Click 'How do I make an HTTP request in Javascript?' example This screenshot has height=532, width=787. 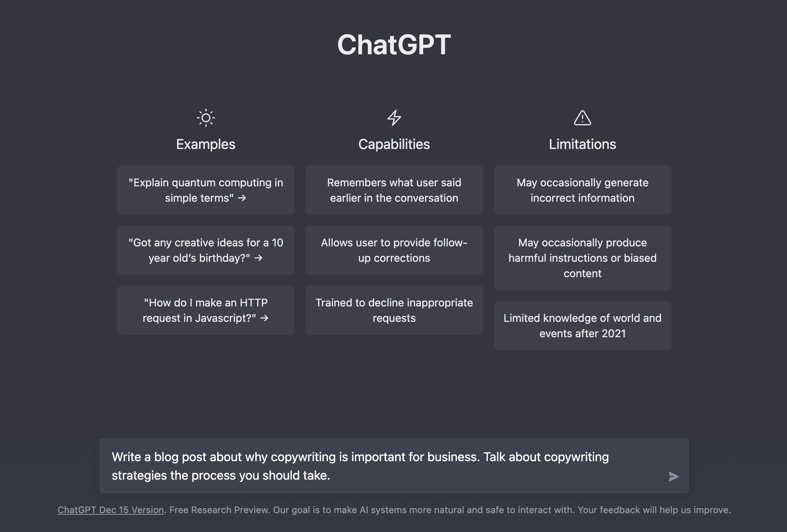tap(206, 310)
